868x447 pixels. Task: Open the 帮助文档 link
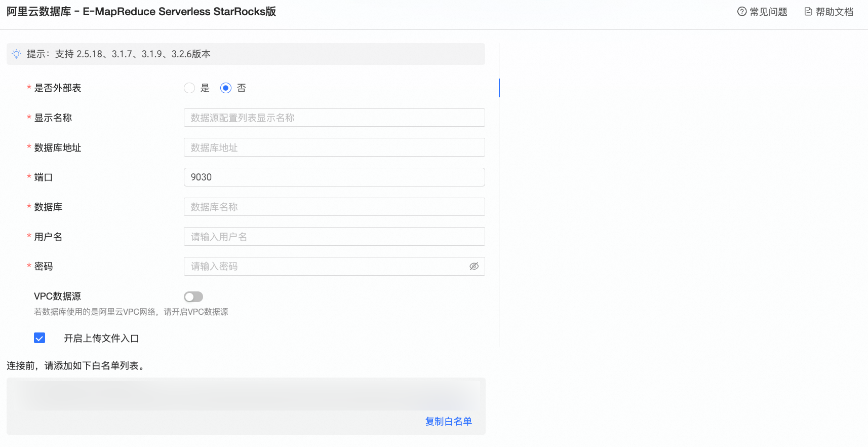(828, 12)
